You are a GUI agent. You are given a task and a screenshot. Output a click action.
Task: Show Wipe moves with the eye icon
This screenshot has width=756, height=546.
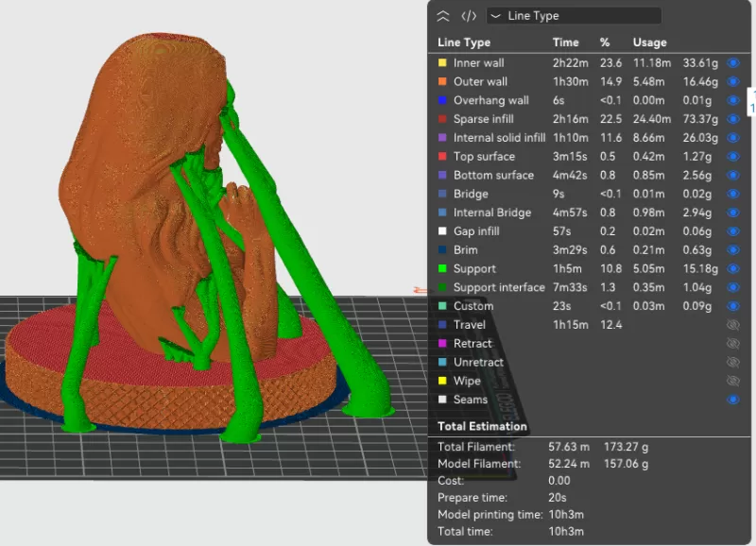click(732, 381)
